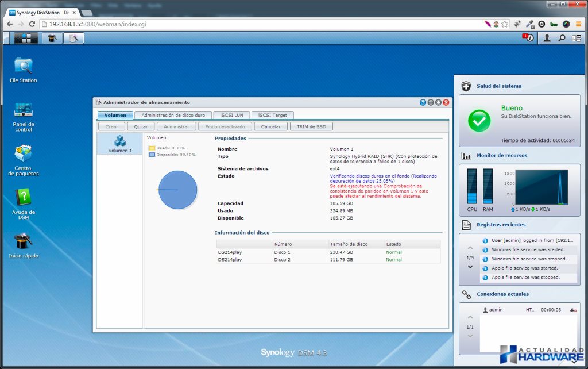Open the iSCSI LUN tab
This screenshot has width=588, height=369.
click(x=231, y=115)
